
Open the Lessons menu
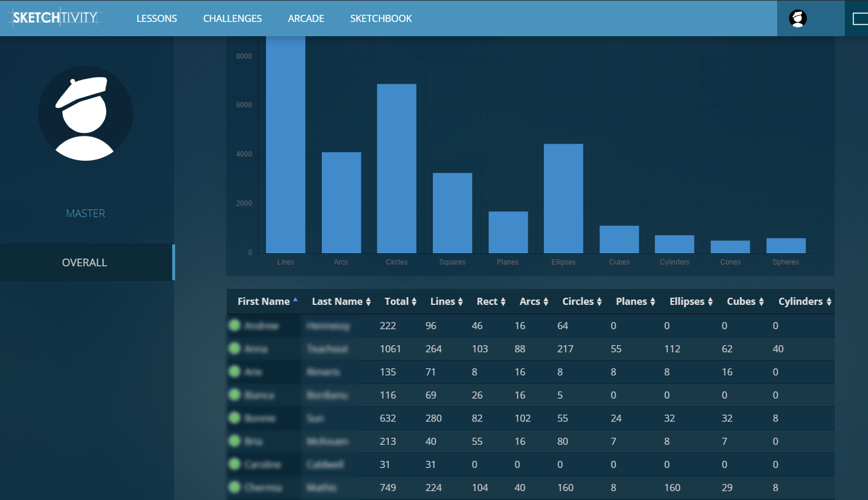click(157, 18)
